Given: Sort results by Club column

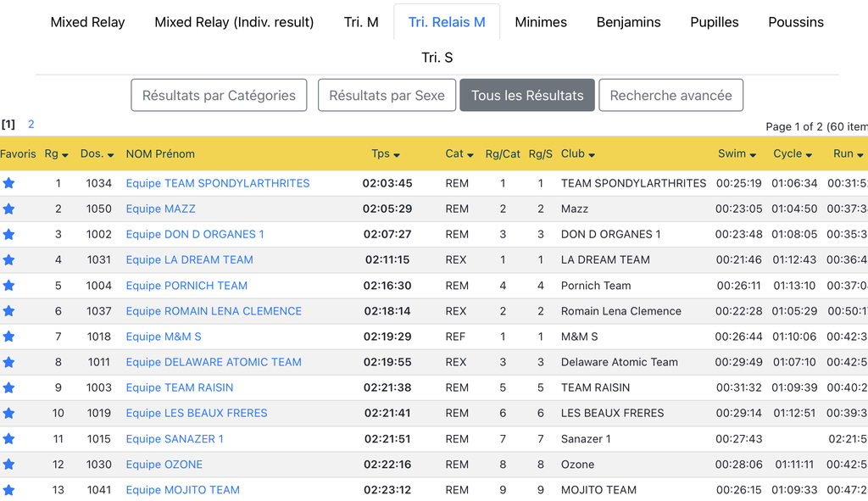Looking at the screenshot, I should click(x=577, y=154).
